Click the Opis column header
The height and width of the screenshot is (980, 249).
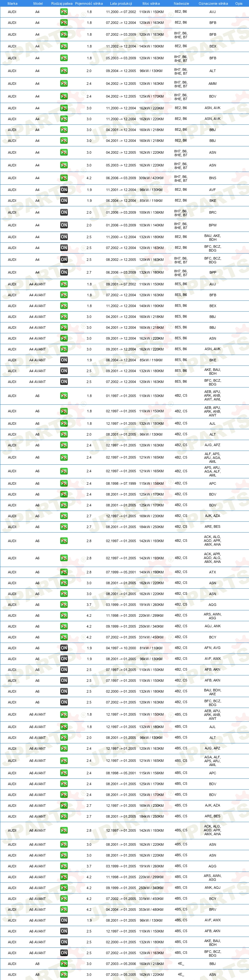pyautogui.click(x=239, y=4)
